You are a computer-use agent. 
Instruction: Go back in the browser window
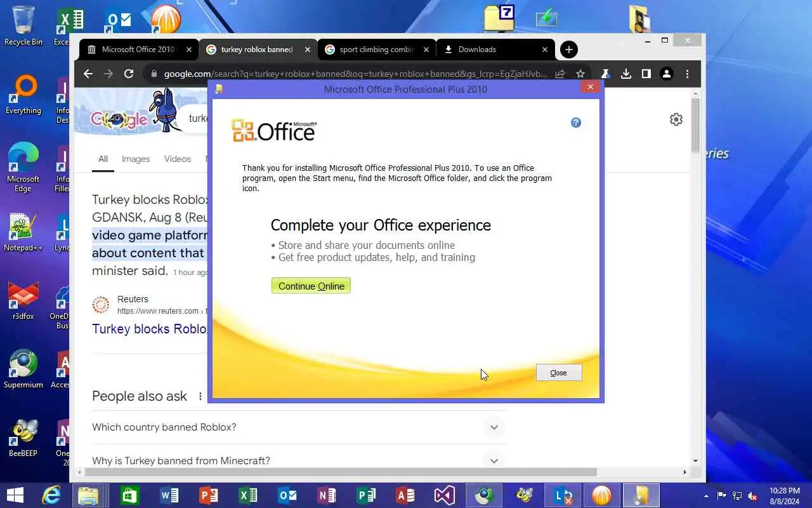88,74
